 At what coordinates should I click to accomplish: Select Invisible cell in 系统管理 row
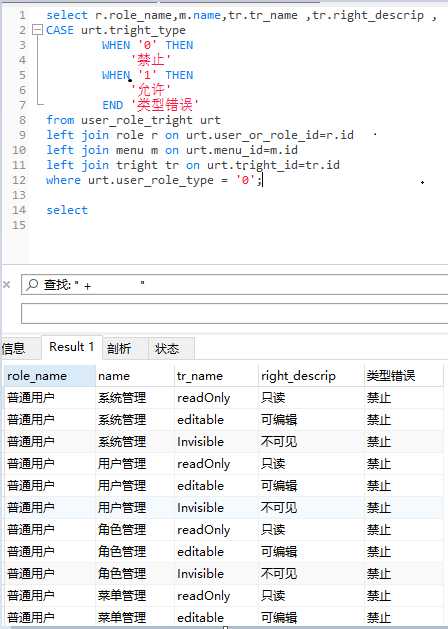click(216, 442)
